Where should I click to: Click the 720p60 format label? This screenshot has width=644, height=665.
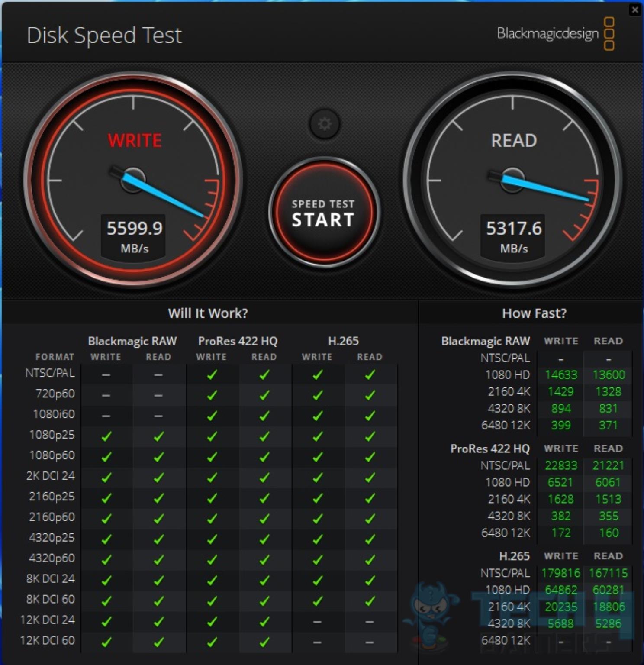(55, 394)
